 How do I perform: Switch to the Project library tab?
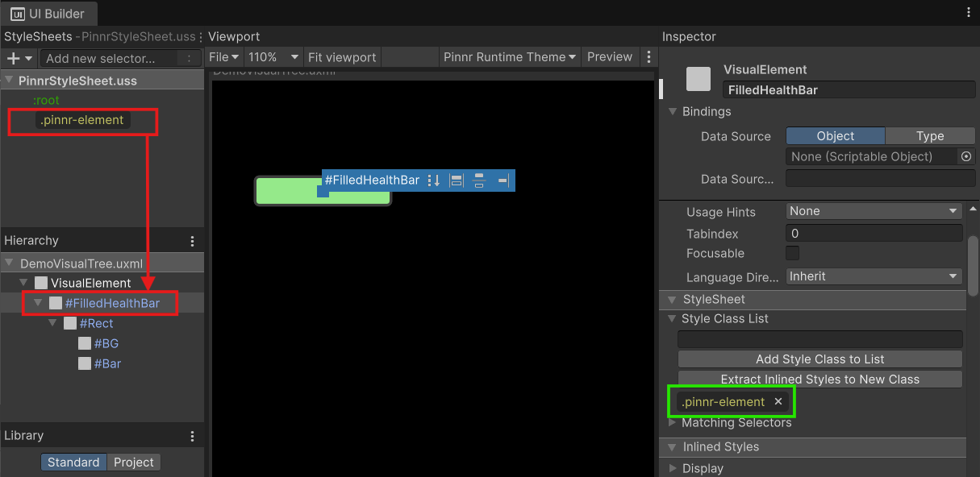click(133, 462)
